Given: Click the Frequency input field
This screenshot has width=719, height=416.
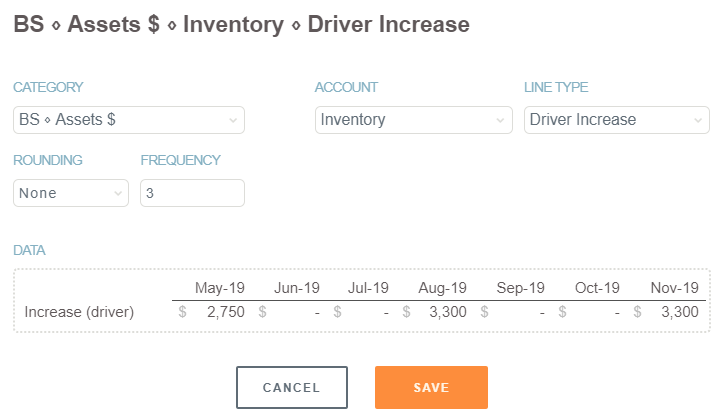Looking at the screenshot, I should (192, 193).
